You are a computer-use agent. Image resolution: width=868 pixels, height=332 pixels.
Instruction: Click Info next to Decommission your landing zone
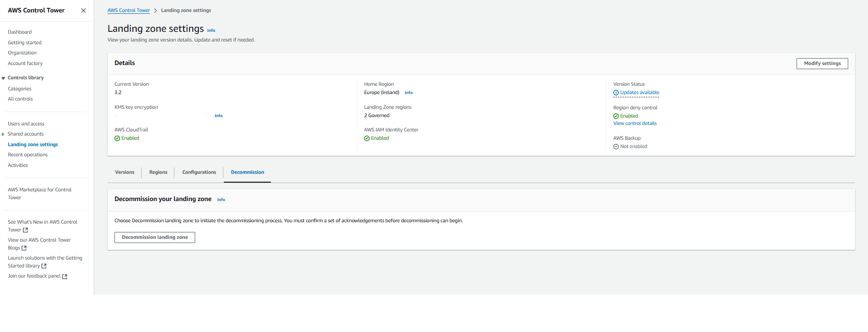(x=221, y=200)
